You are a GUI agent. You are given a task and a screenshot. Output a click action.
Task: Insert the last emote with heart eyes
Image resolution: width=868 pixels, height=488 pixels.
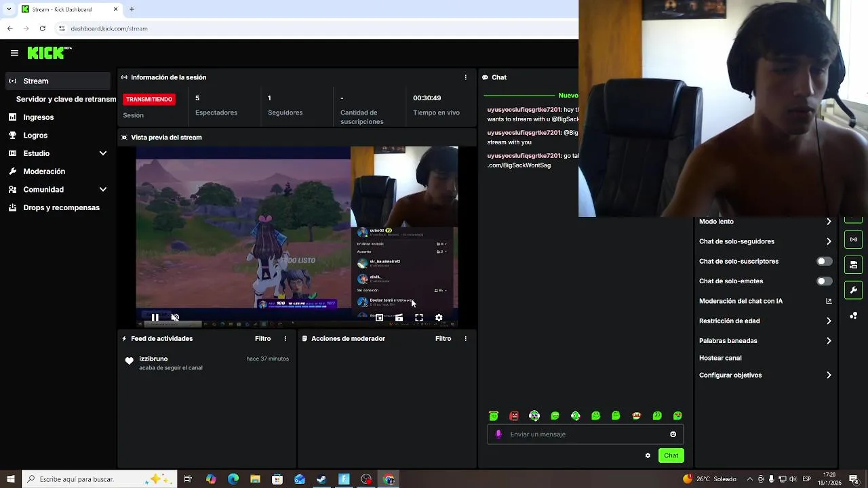(x=677, y=415)
